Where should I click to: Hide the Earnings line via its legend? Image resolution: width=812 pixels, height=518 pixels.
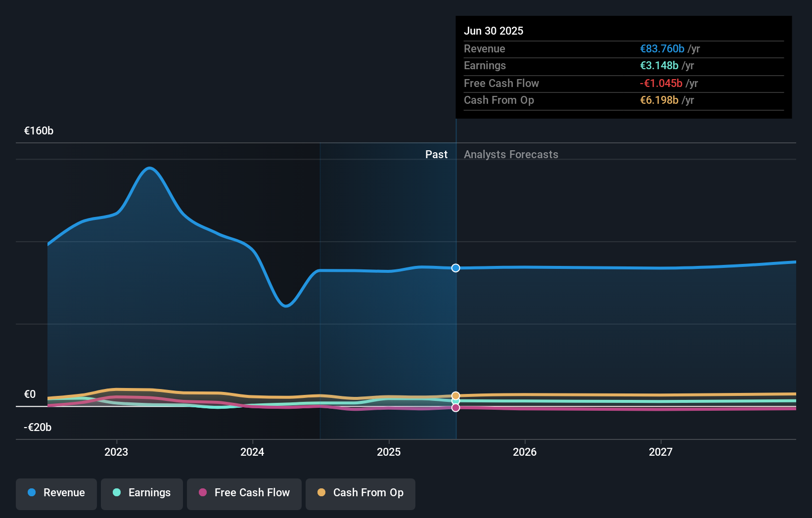142,494
